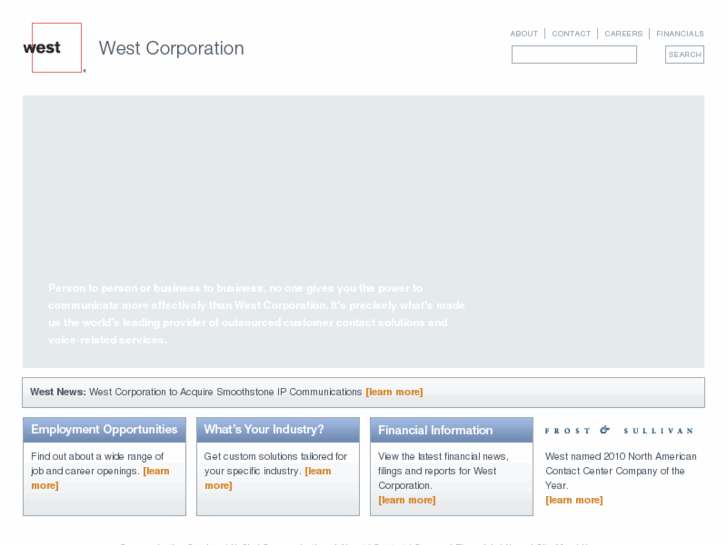Screen dimensions: 727x545
Task: Click the West logo
Action: [x=54, y=48]
